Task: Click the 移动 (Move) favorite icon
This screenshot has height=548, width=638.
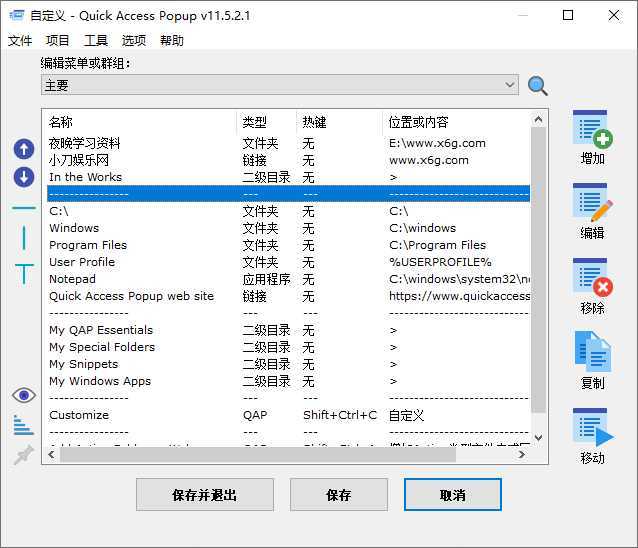Action: 592,427
